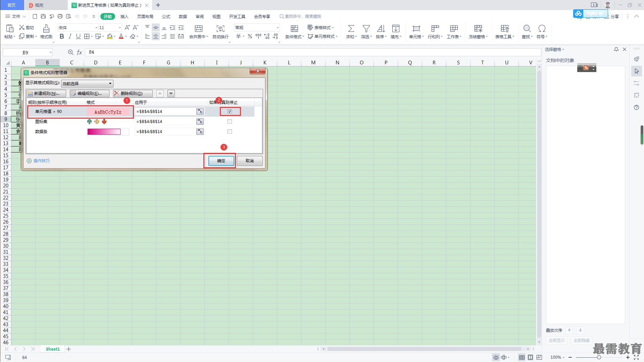Screen dimensions: 644x362
Task: Open the font name dropdown (宋体)
Action: [x=96, y=28]
